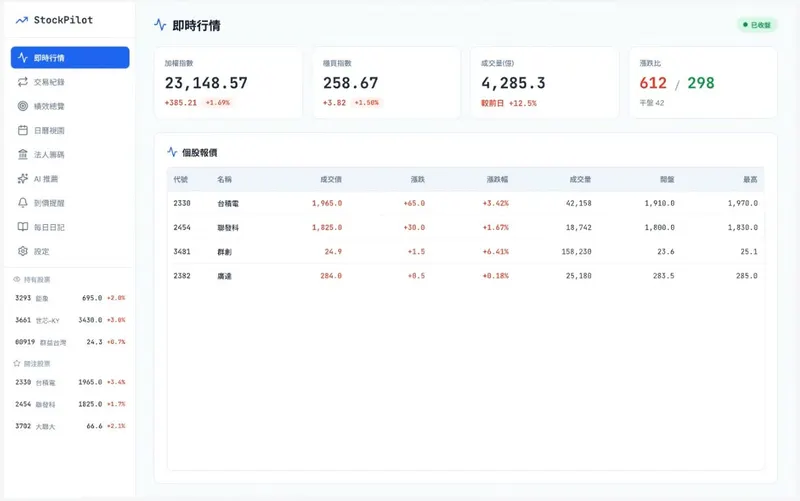Click the green dot in 已收盤 badge
Screen dimensions: 800x501
point(745,24)
